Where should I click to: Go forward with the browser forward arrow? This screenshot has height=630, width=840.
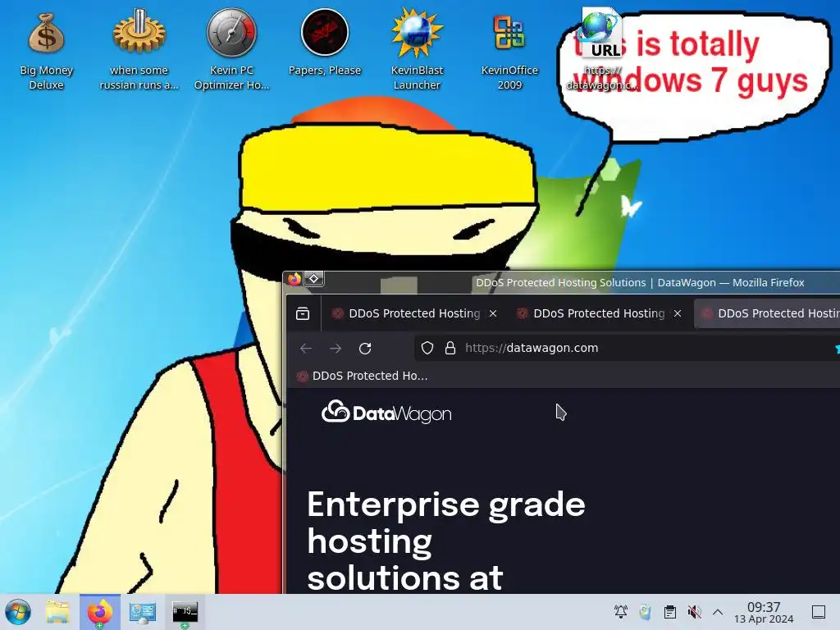click(336, 348)
